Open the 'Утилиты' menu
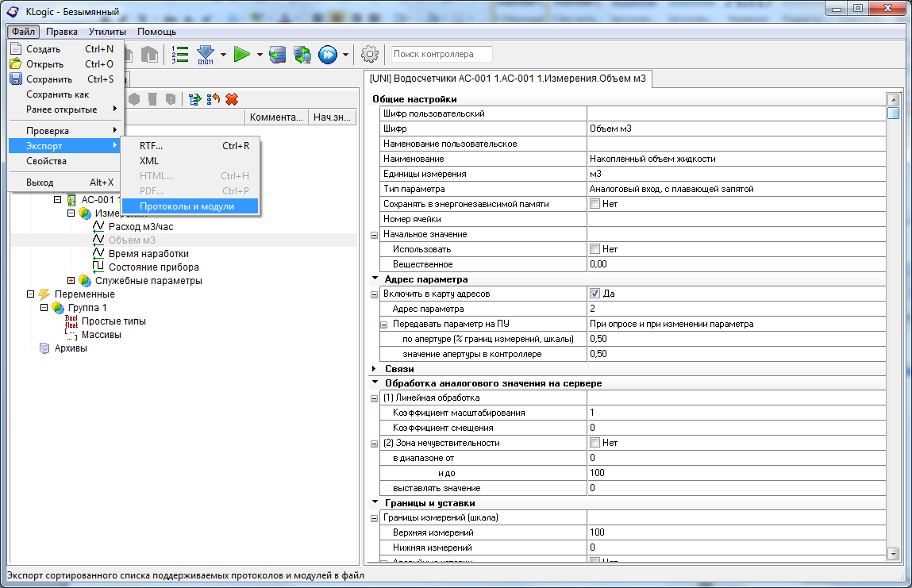This screenshot has width=912, height=588. click(x=107, y=32)
